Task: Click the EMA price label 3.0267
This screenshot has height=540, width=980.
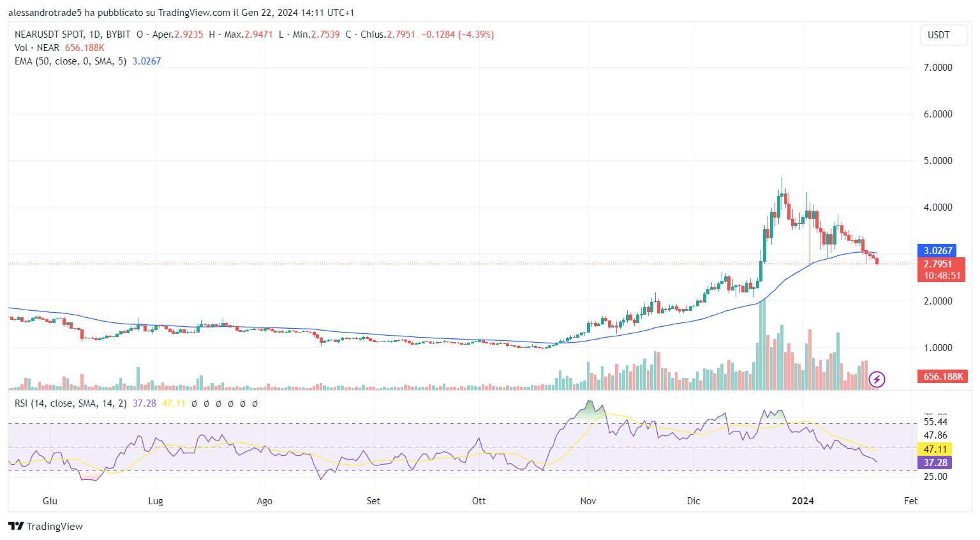Action: tap(937, 251)
